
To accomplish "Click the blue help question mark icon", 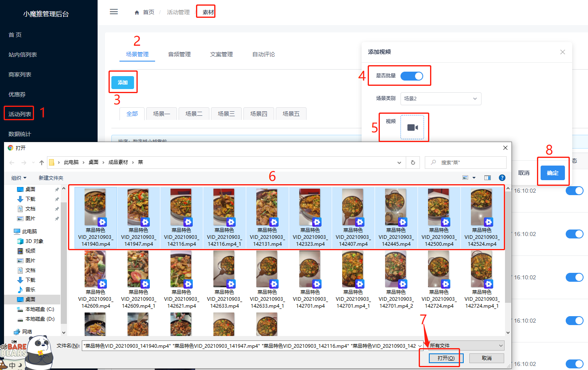I will (x=502, y=178).
